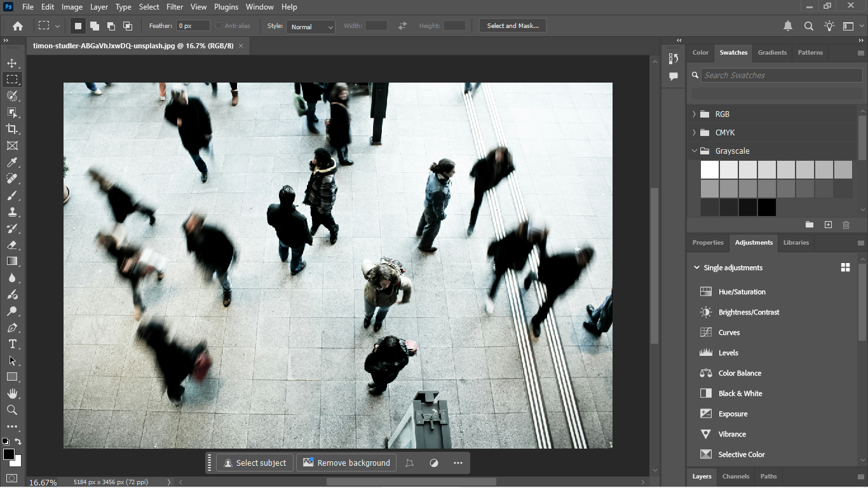This screenshot has height=488, width=868.
Task: Toggle the Anti-alias checkbox
Action: click(x=219, y=26)
